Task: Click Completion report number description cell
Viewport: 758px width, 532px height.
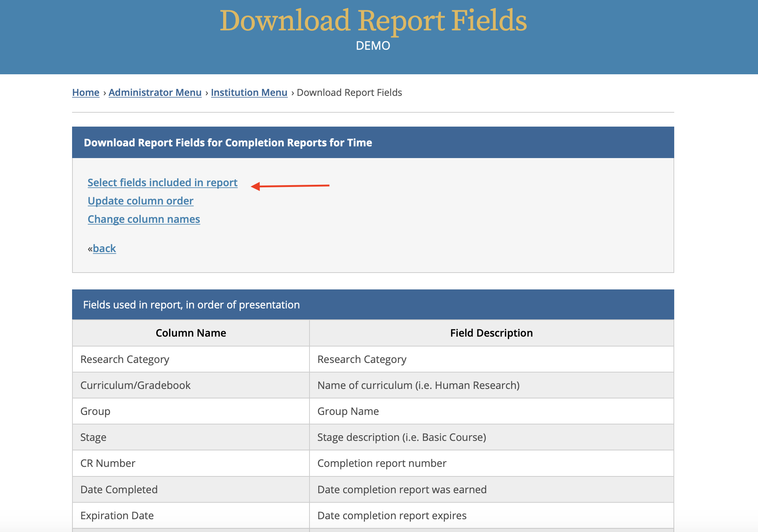Action: (492, 463)
